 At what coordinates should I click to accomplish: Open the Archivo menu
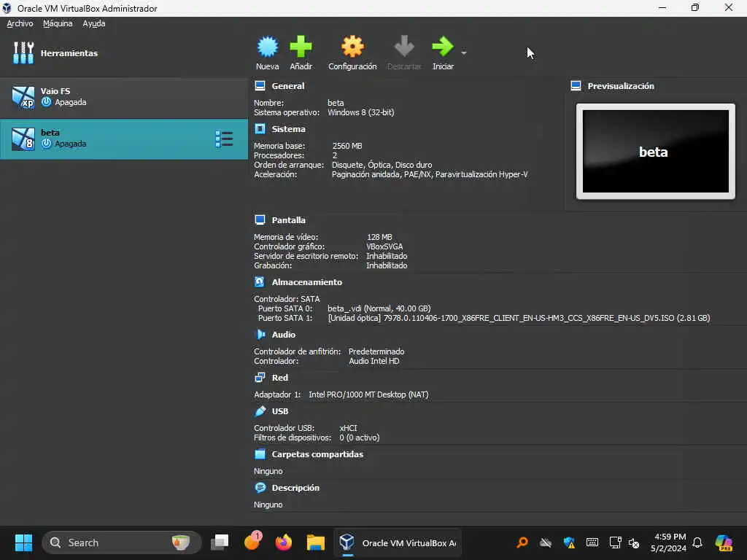(x=20, y=23)
